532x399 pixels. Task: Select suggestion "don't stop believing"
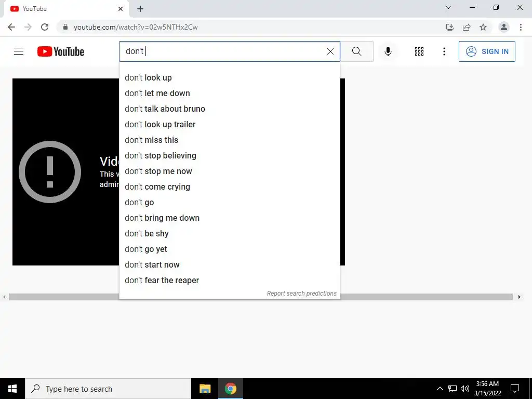pyautogui.click(x=229, y=156)
